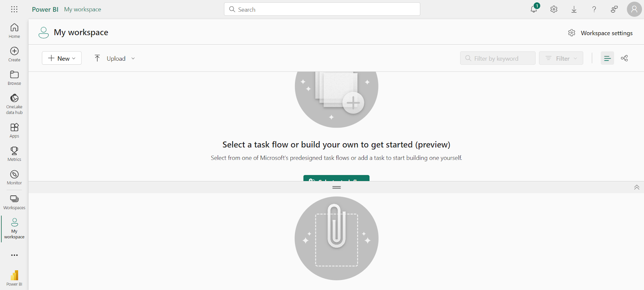The width and height of the screenshot is (644, 290).
Task: Switch to lineage view
Action: click(624, 58)
